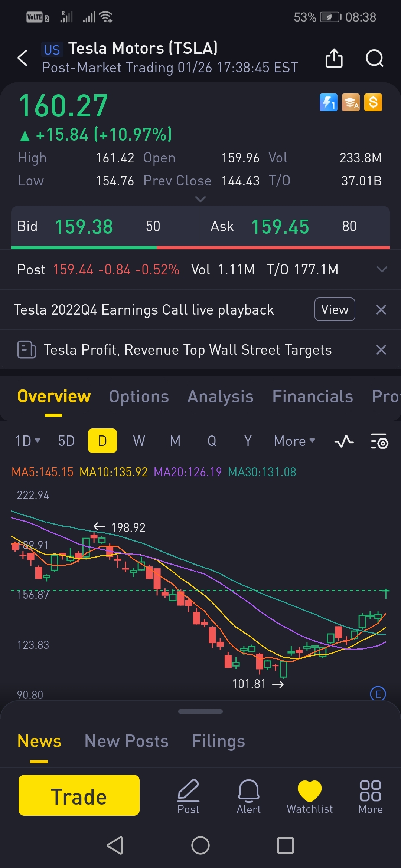
Task: Tap the search magnifier icon
Action: (x=374, y=58)
